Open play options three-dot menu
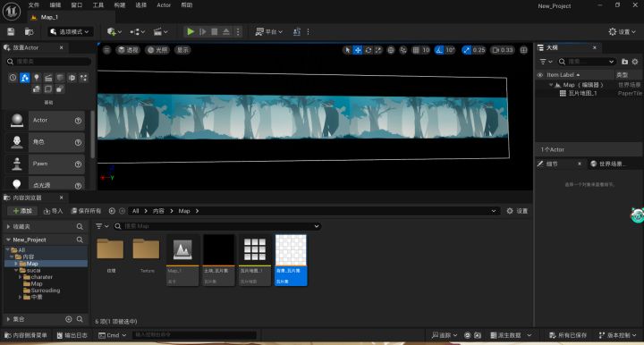Image resolution: width=644 pixels, height=345 pixels. click(238, 31)
